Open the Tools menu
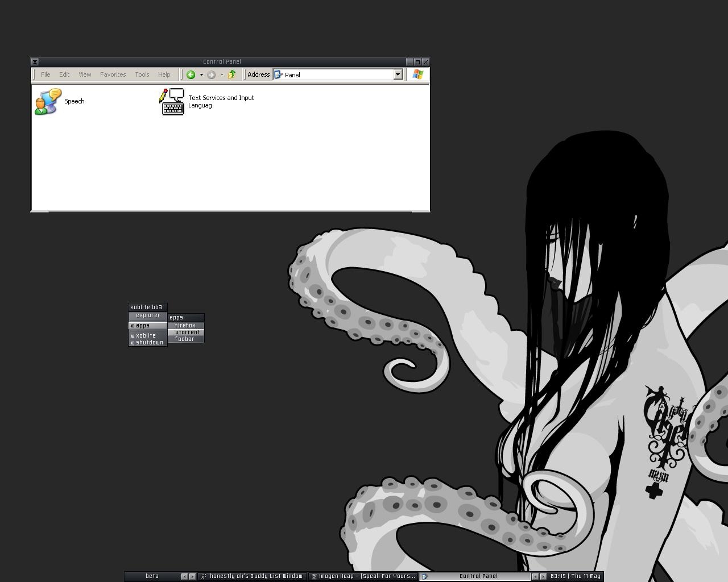Image resolution: width=728 pixels, height=582 pixels. click(x=142, y=74)
